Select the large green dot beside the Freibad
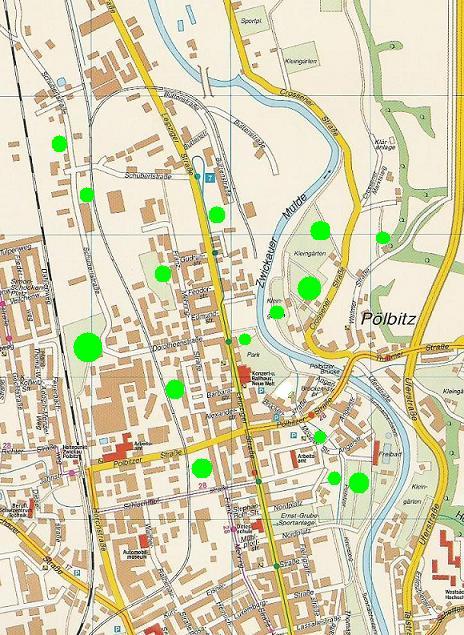464x635 pixels. click(x=359, y=483)
